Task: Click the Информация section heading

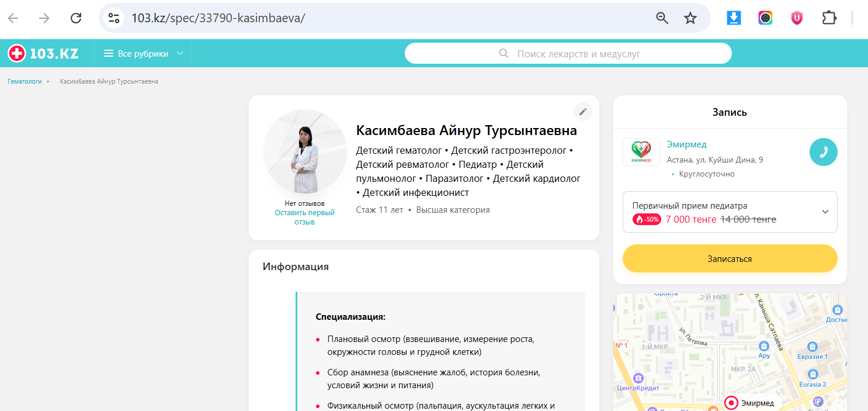Action: 296,267
